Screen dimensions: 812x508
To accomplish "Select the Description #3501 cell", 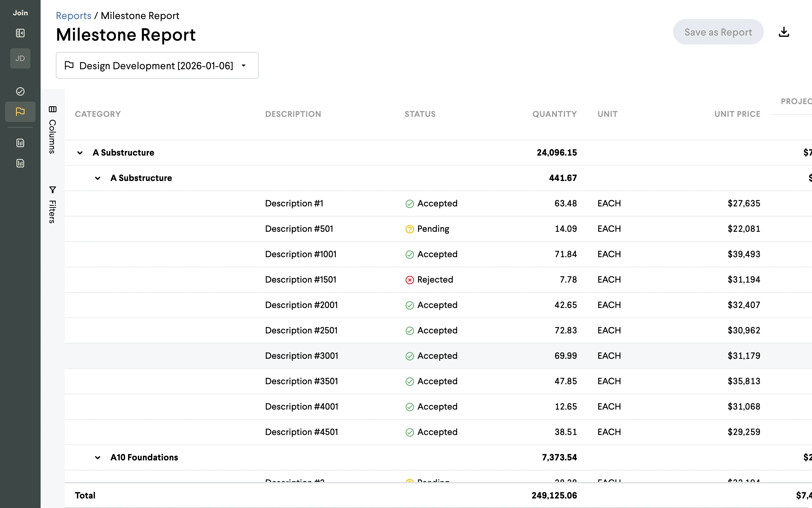I will click(302, 381).
